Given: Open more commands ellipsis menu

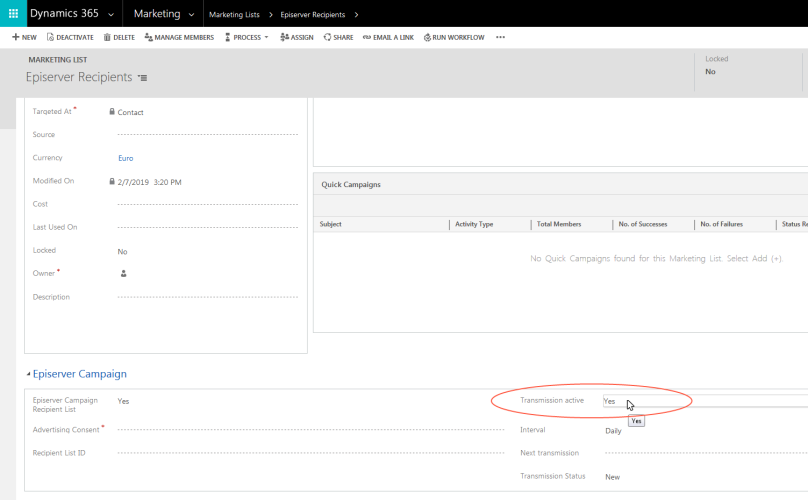Looking at the screenshot, I should [x=500, y=37].
